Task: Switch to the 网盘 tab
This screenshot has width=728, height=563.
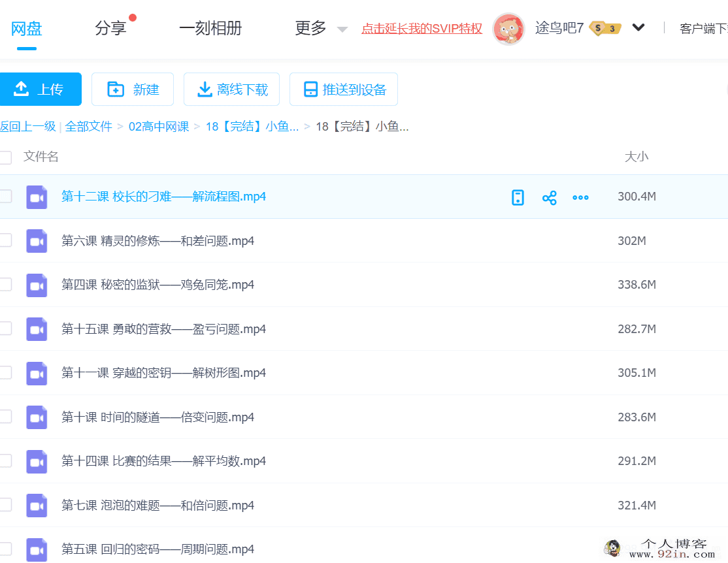Action: (26, 28)
